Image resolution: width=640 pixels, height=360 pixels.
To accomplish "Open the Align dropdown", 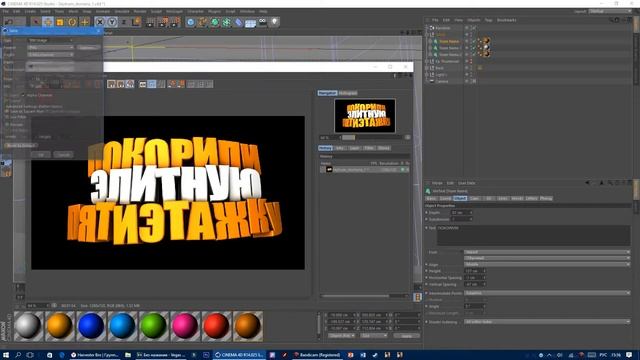I will [547, 264].
